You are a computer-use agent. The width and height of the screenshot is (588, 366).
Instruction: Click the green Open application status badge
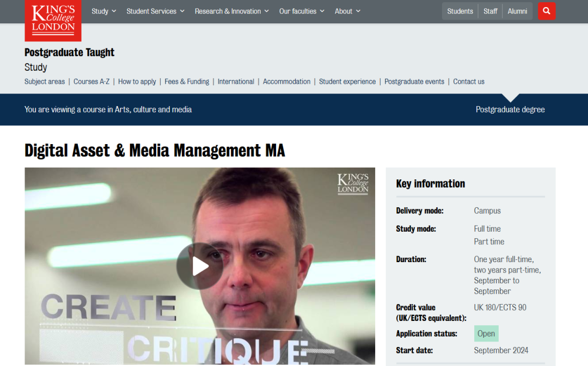pyautogui.click(x=486, y=333)
